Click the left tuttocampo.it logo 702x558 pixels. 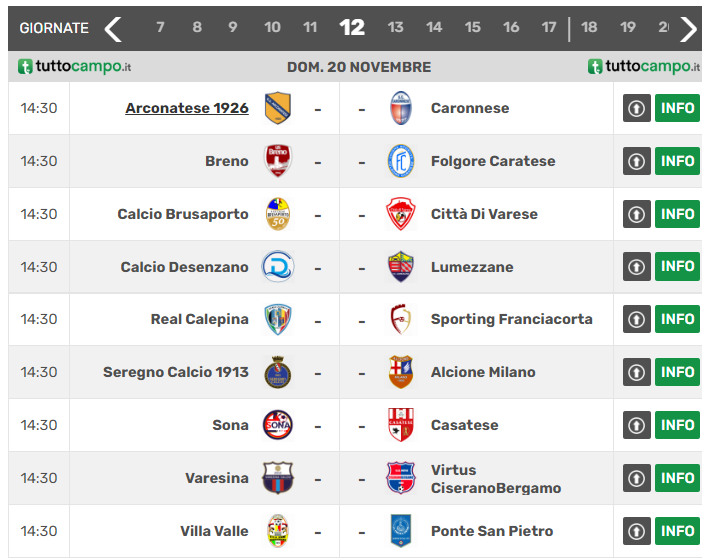coord(75,67)
